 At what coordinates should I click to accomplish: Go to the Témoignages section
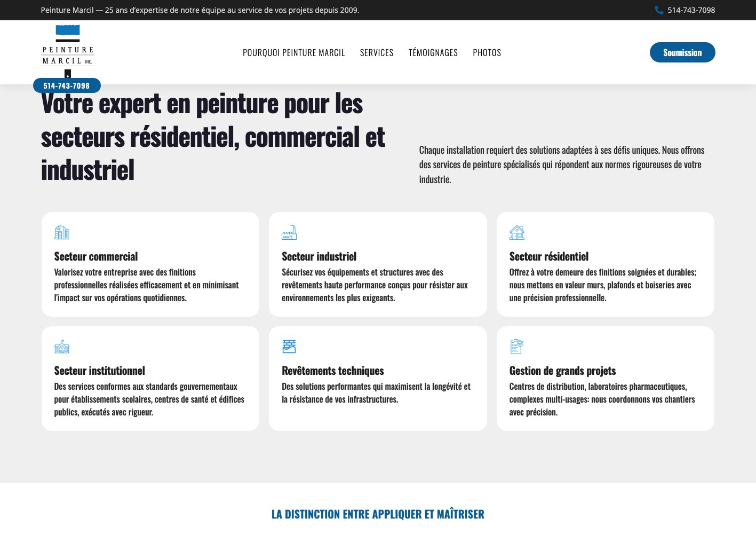point(433,52)
